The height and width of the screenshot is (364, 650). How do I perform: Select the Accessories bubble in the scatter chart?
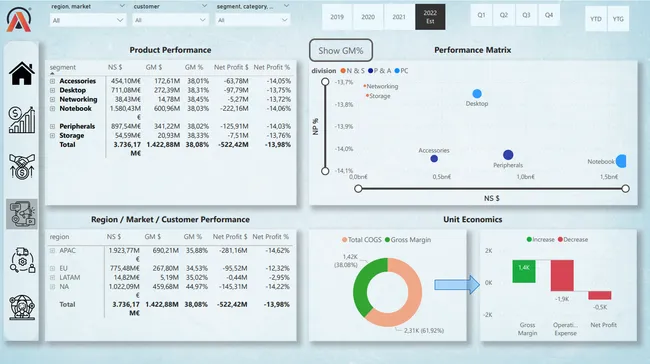pos(434,158)
